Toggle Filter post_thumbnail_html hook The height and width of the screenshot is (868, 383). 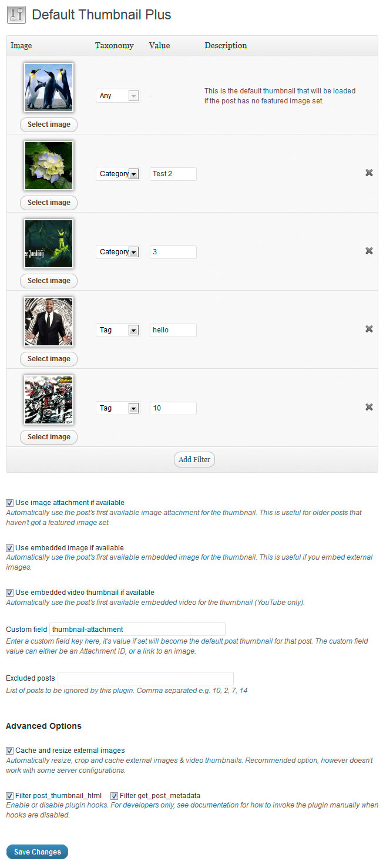tap(9, 796)
